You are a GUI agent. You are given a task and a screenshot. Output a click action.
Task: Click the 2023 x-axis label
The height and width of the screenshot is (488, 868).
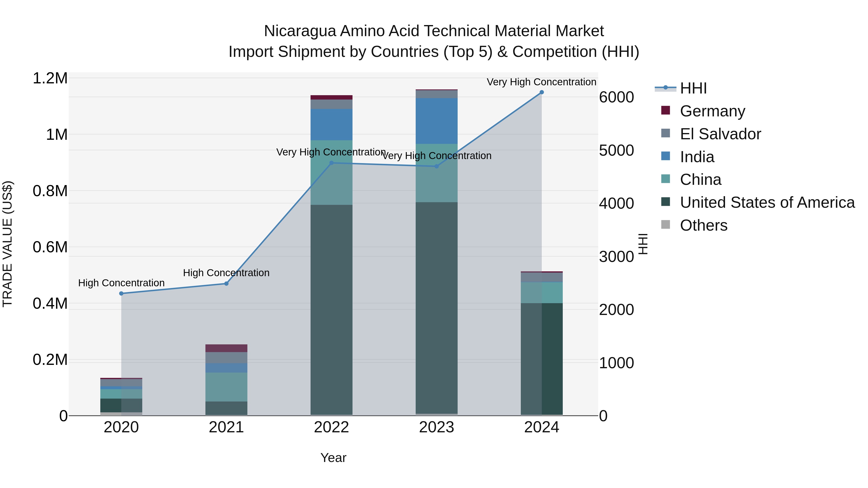(x=437, y=427)
